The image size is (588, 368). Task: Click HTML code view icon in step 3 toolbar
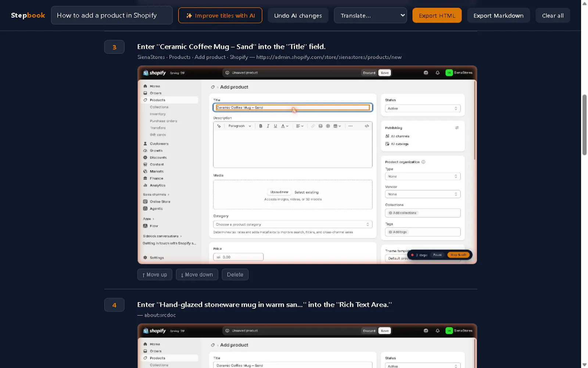(x=367, y=126)
